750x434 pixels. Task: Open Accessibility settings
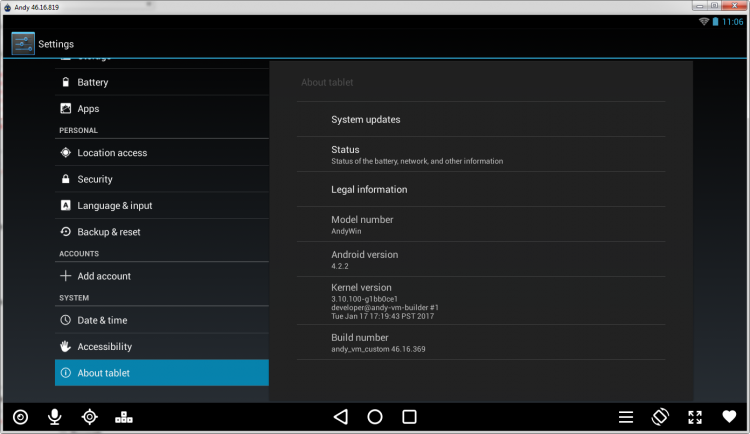tap(162, 346)
